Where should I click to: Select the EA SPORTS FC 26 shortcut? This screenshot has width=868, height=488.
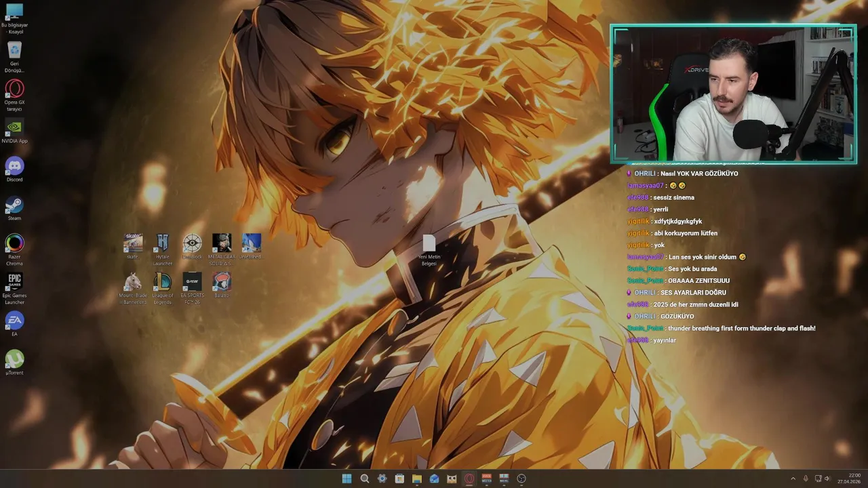pos(192,289)
